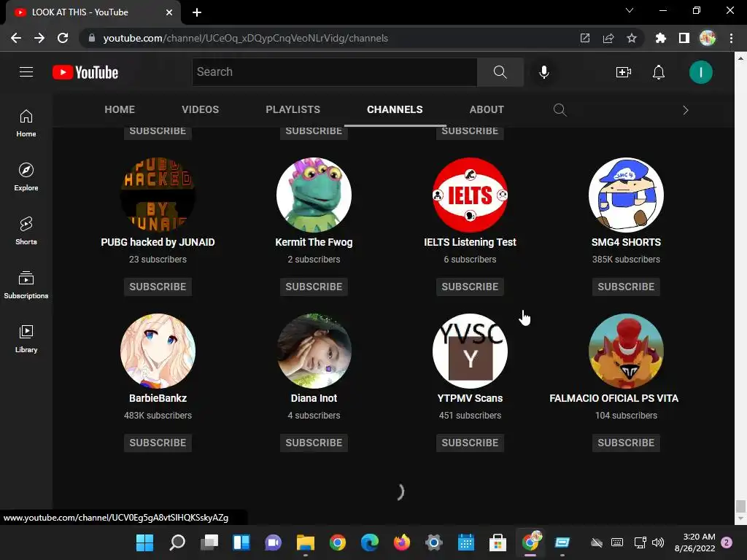Switch to the ABOUT tab
This screenshot has height=560, width=747.
pos(487,109)
